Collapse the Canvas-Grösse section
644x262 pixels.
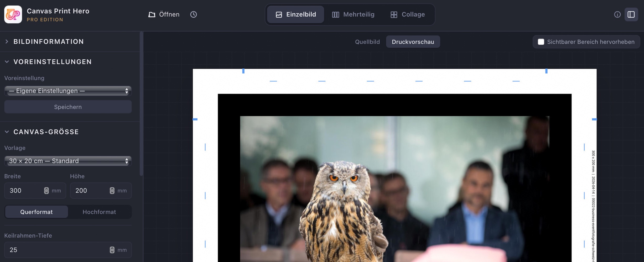click(x=7, y=132)
